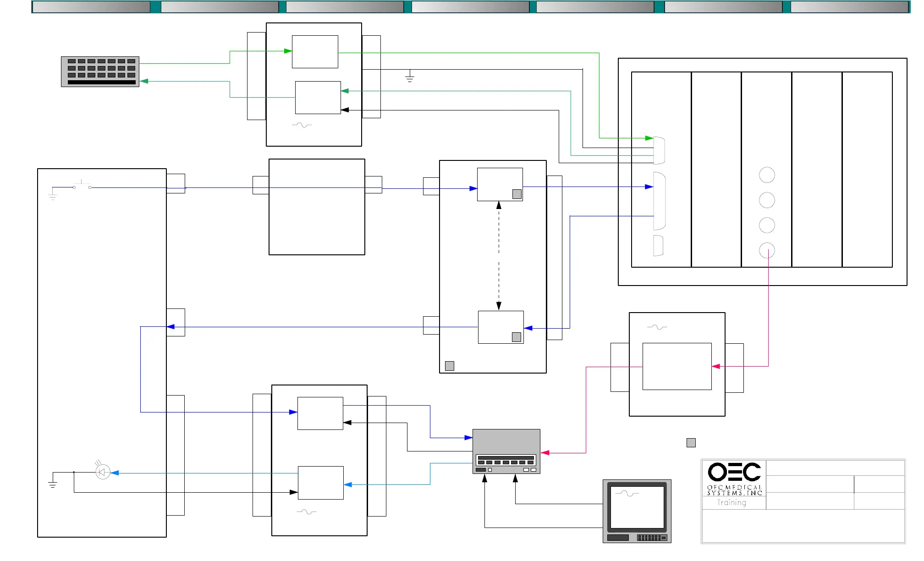This screenshot has height=561, width=924.
Task: Click the sine wave symbol inside monitor screen
Action: [x=627, y=494]
